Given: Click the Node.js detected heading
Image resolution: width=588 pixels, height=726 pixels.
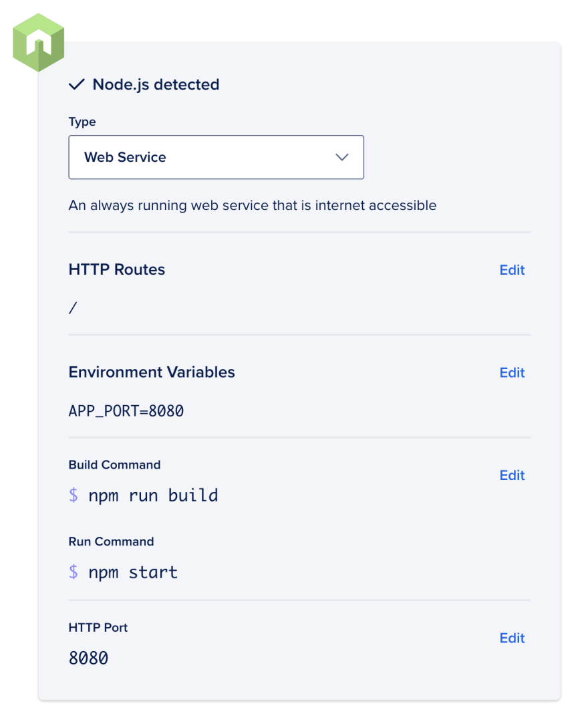Looking at the screenshot, I should click(156, 85).
